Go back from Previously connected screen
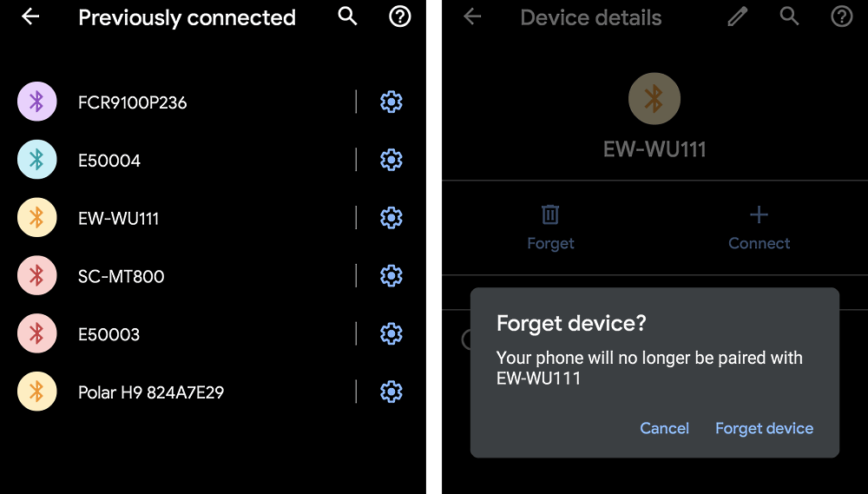 [x=30, y=17]
